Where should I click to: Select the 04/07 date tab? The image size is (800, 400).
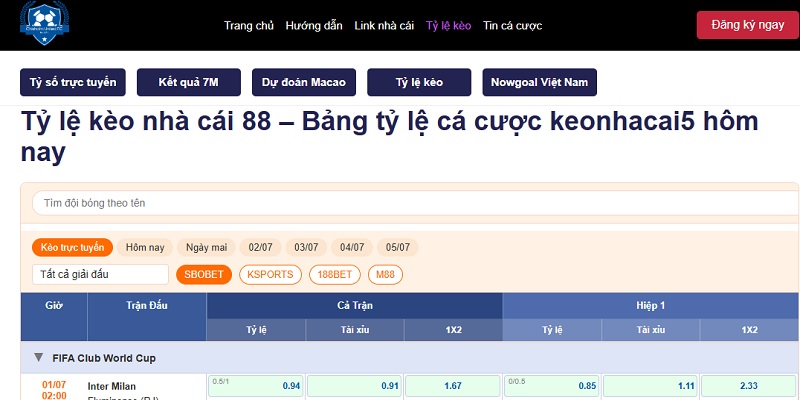coord(352,247)
